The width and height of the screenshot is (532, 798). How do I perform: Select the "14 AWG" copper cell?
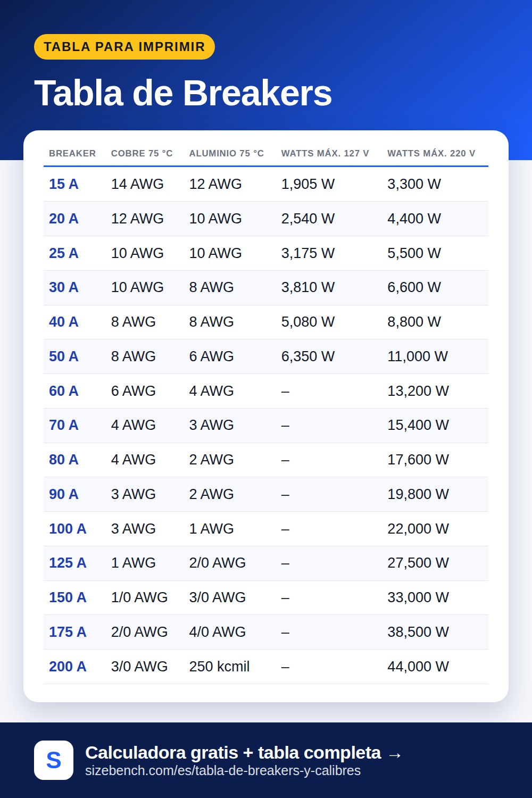point(137,184)
